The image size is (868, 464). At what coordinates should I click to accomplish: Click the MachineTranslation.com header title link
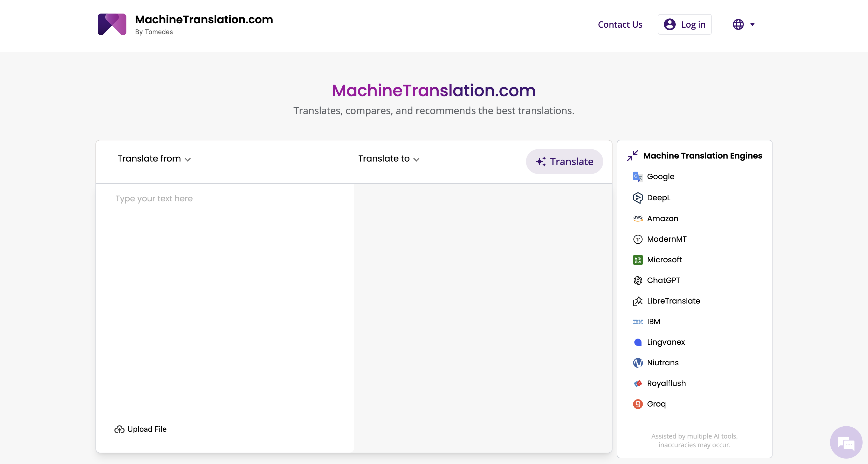[x=204, y=20]
